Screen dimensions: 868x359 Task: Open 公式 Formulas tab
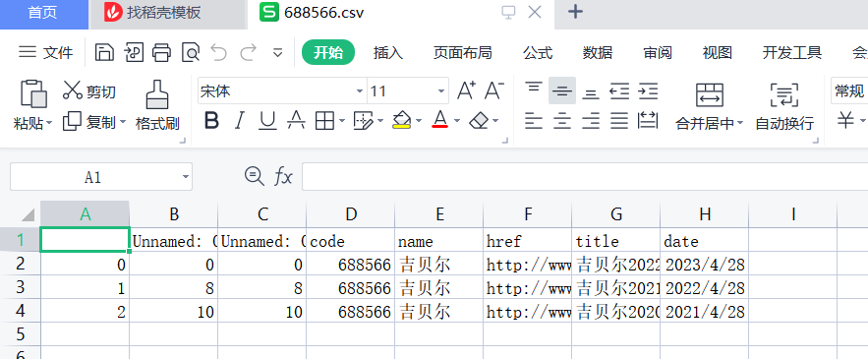pyautogui.click(x=538, y=53)
